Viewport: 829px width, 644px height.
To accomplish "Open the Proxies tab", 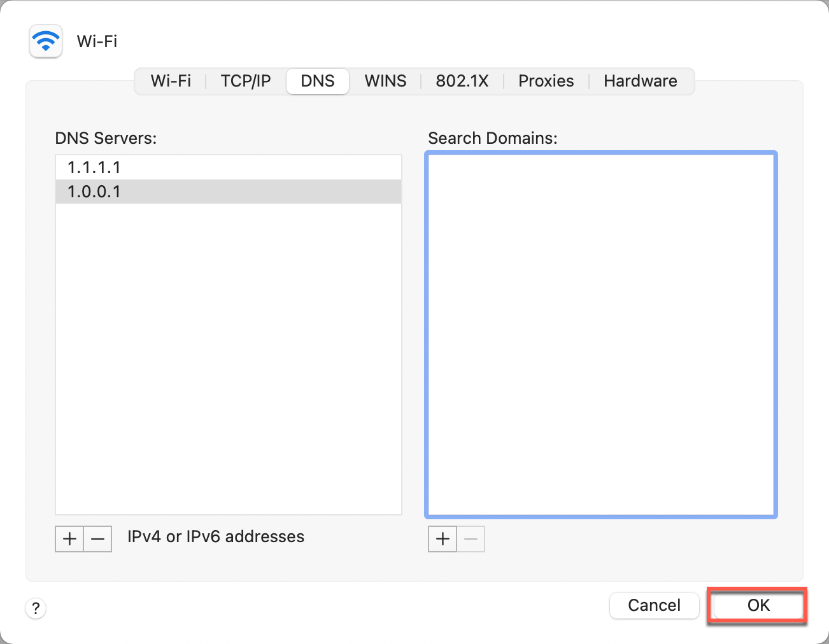I will (546, 81).
